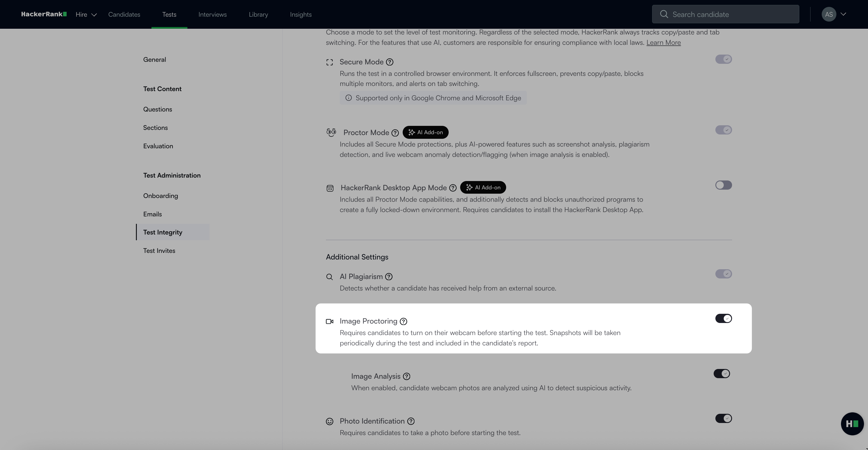The width and height of the screenshot is (868, 450).
Task: Go to the Interviews tab
Action: pyautogui.click(x=212, y=14)
